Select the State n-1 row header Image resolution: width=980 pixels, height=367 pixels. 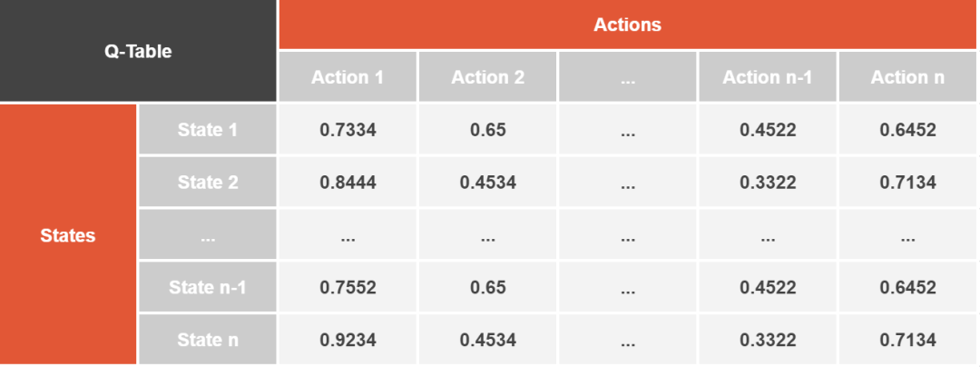208,288
